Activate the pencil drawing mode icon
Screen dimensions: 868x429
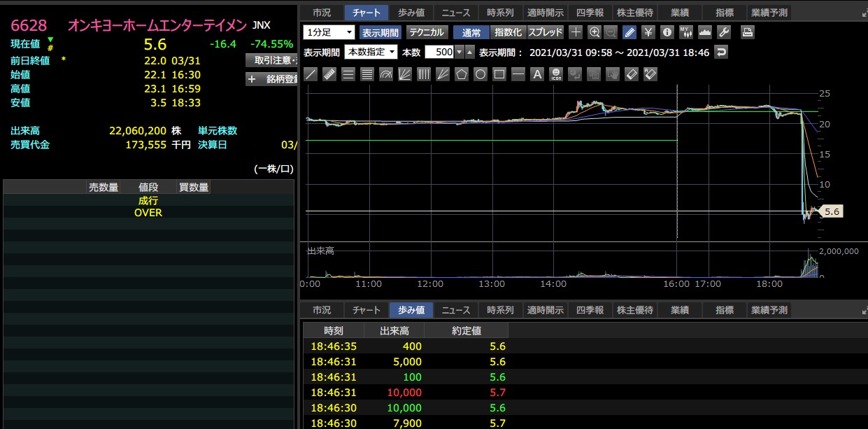(629, 32)
